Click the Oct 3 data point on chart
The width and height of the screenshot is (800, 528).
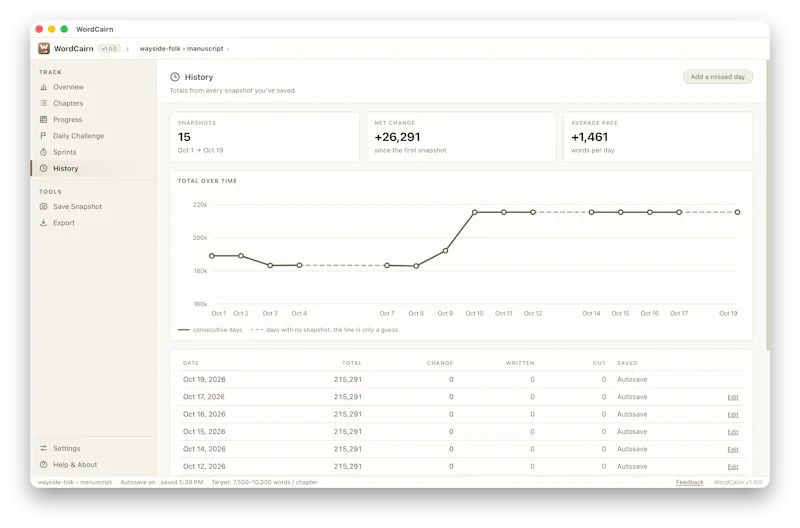coord(270,266)
